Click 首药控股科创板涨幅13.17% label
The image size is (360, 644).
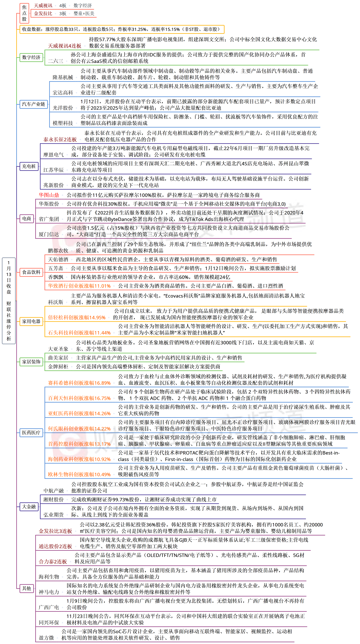tap(79, 444)
